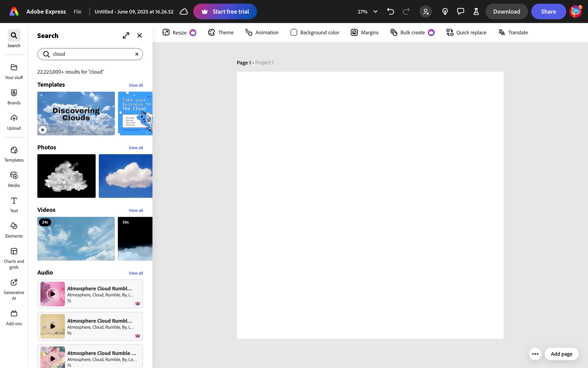Open the Brands panel
Image resolution: width=588 pixels, height=368 pixels.
[14, 97]
